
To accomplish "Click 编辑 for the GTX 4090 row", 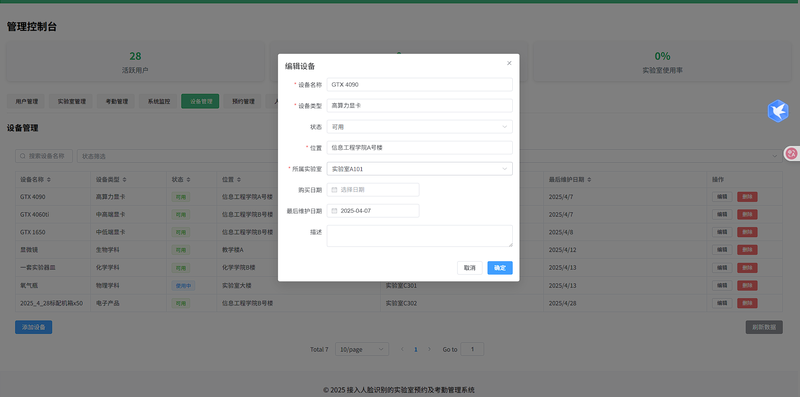I will [x=722, y=197].
